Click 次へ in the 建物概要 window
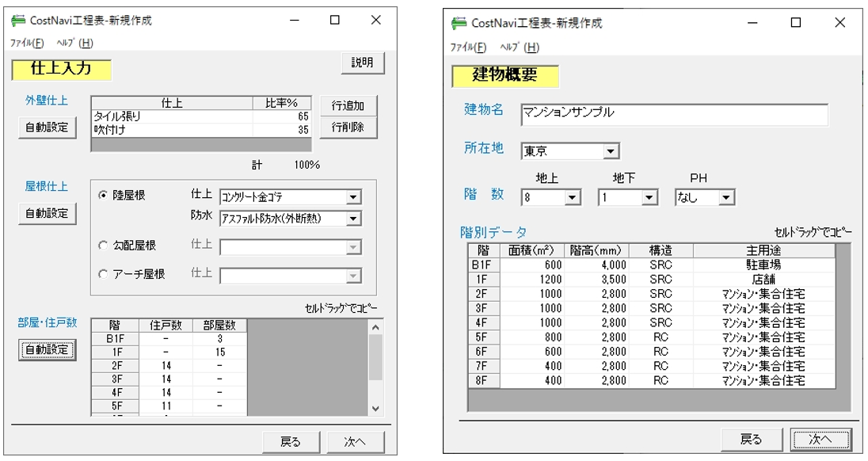 [x=820, y=439]
